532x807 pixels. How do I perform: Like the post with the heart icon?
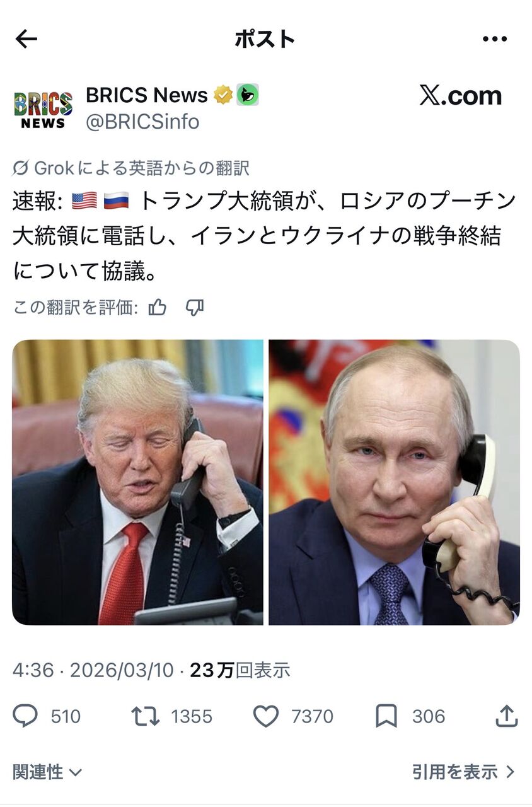(265, 716)
